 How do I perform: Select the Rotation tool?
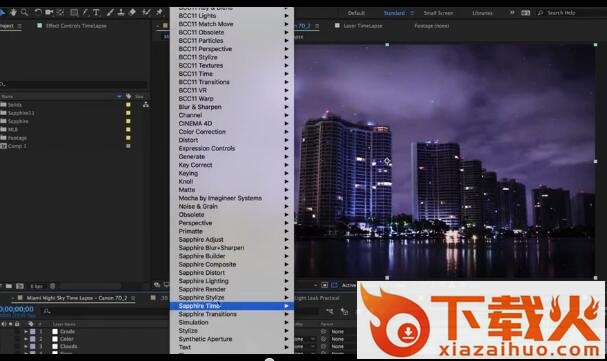click(38, 12)
